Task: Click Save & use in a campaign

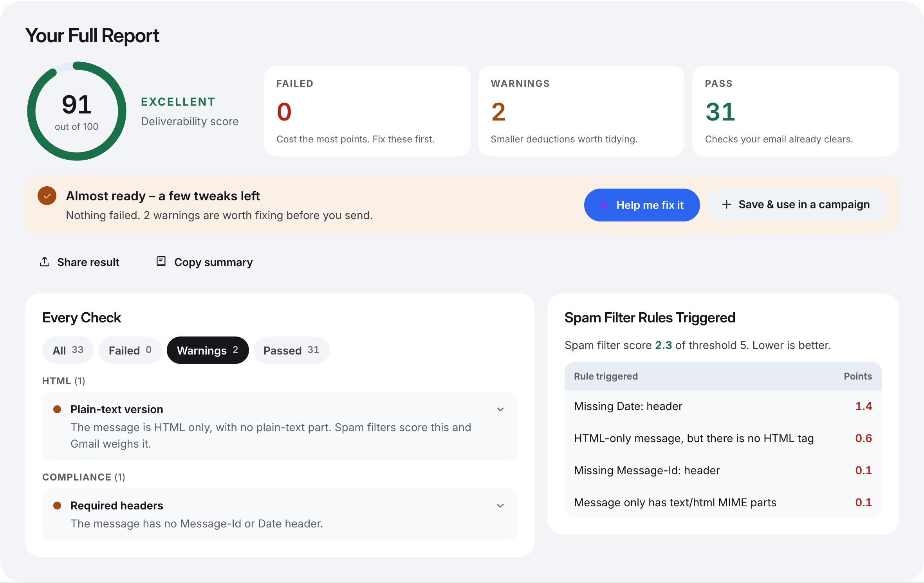Action: tap(796, 204)
